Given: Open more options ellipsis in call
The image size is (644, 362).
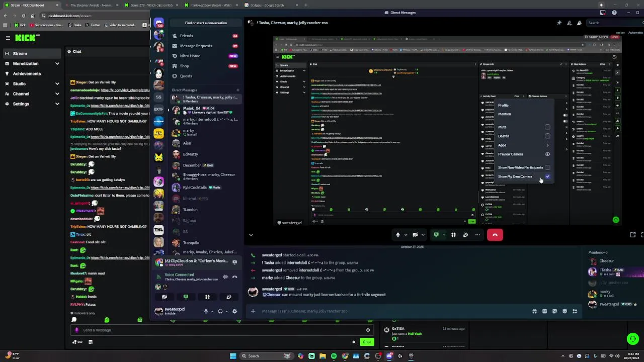Looking at the screenshot, I should coord(477,235).
